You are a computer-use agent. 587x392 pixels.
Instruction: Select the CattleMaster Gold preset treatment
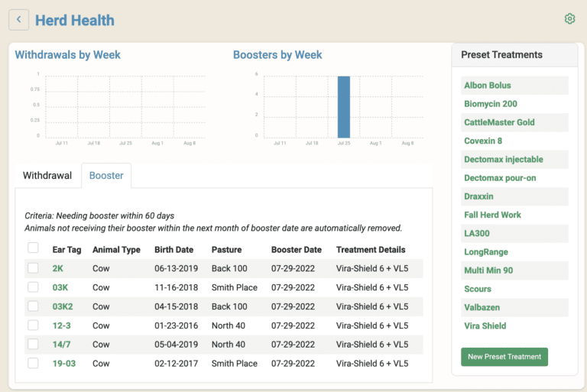[499, 122]
